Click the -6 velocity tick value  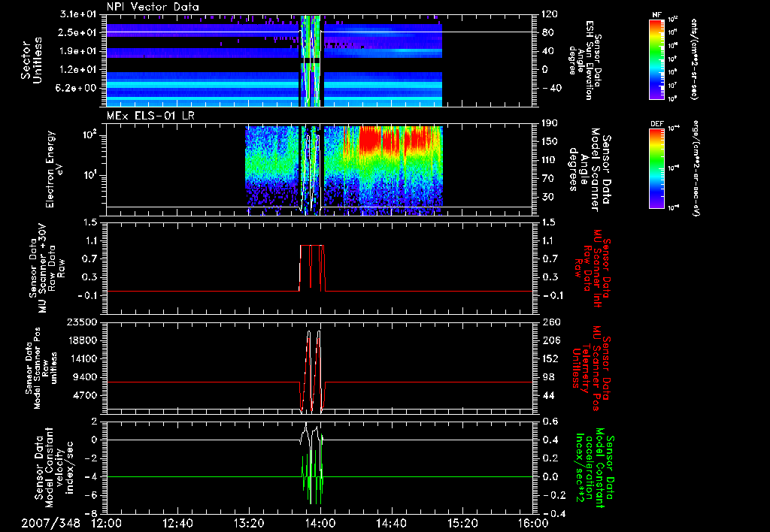click(x=92, y=496)
